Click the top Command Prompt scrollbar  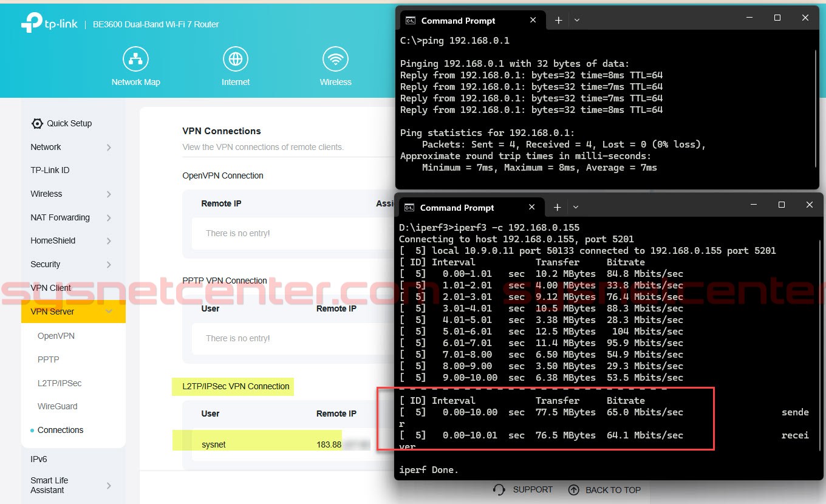[x=816, y=109]
